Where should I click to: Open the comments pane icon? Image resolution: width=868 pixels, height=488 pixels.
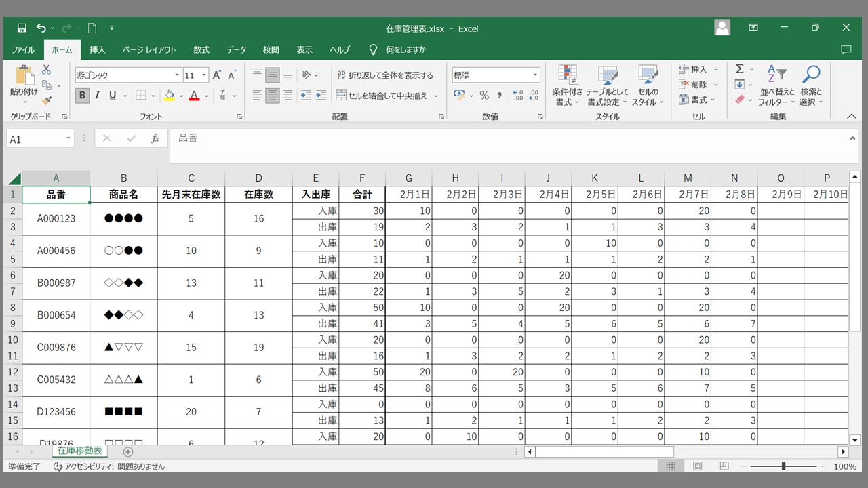click(x=846, y=49)
